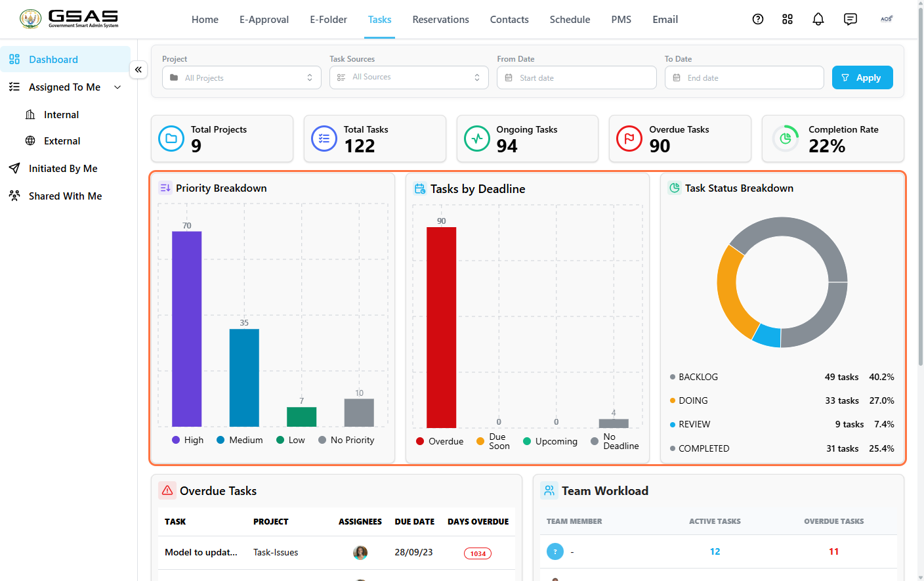Image resolution: width=924 pixels, height=581 pixels.
Task: Expand the Assigned To Me chevron
Action: coord(117,87)
